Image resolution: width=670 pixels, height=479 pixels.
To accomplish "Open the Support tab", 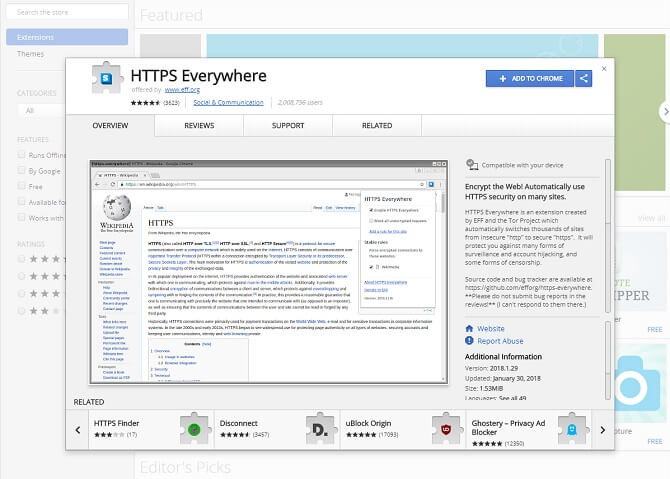I will [288, 126].
